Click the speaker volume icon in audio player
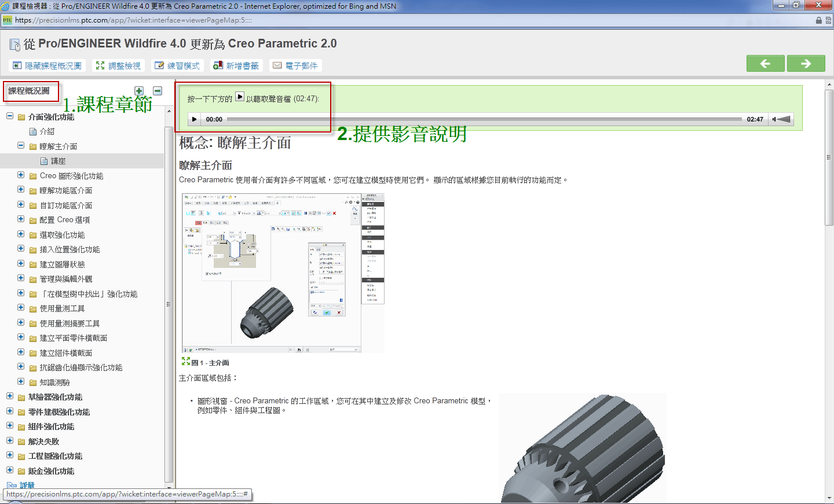The width and height of the screenshot is (834, 504). point(774,119)
